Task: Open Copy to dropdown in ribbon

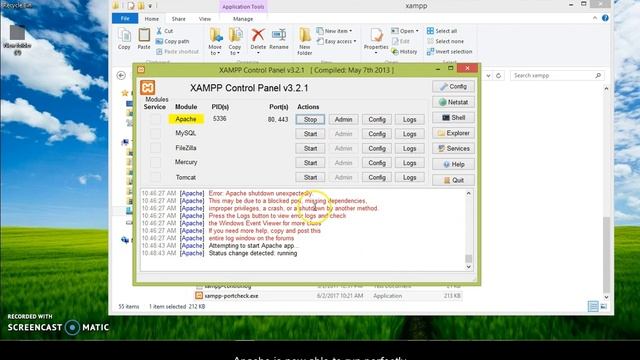Action: coord(235,42)
